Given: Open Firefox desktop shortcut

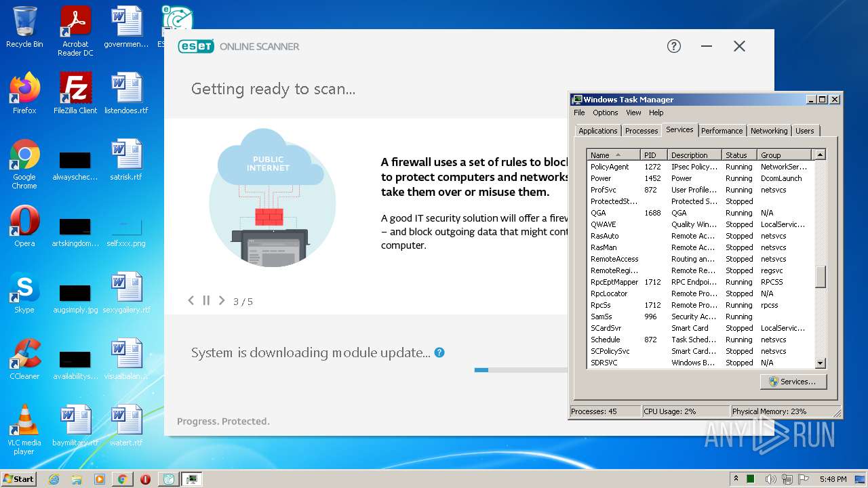Looking at the screenshot, I should click(24, 94).
